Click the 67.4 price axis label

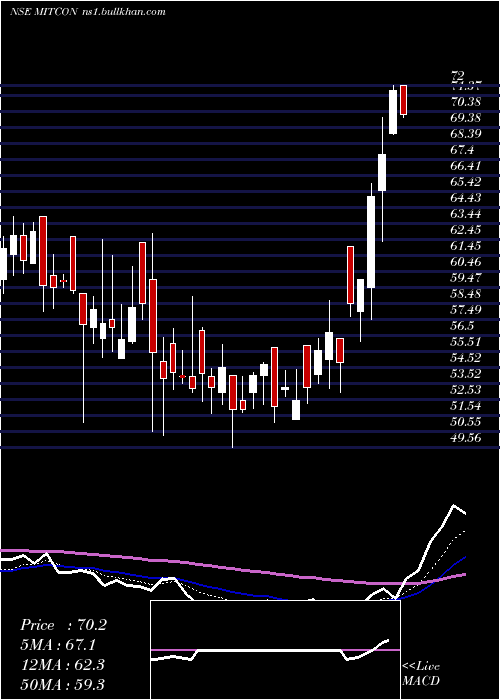click(x=462, y=150)
